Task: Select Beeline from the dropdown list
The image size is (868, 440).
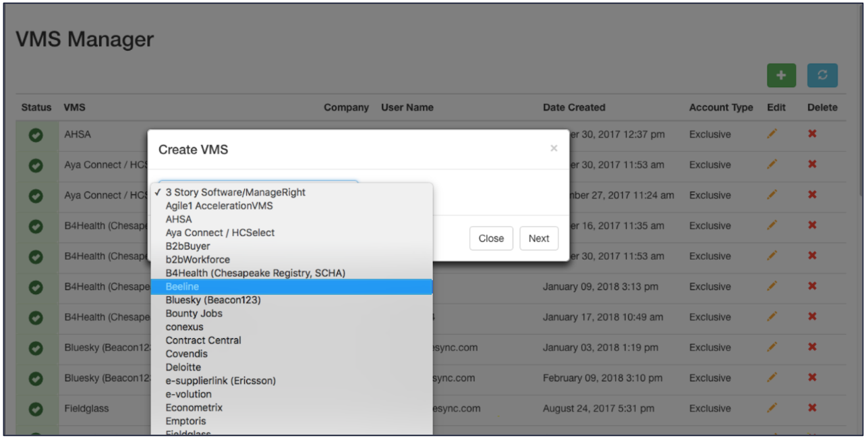Action: pyautogui.click(x=182, y=287)
